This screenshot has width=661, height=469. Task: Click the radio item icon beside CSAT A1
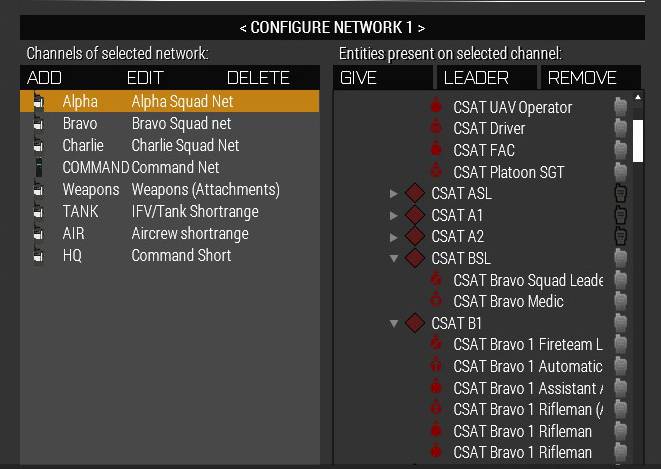pos(621,215)
